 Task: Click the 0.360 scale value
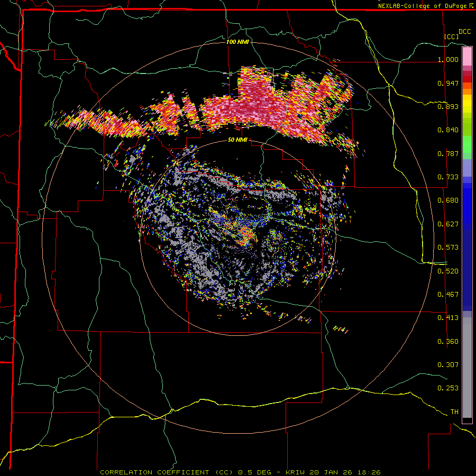point(448,342)
